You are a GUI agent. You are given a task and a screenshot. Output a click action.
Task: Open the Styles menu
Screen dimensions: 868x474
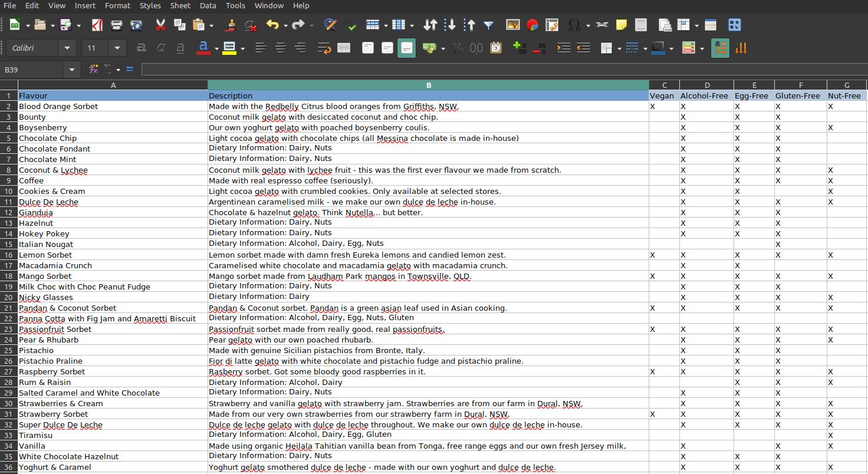pyautogui.click(x=150, y=5)
